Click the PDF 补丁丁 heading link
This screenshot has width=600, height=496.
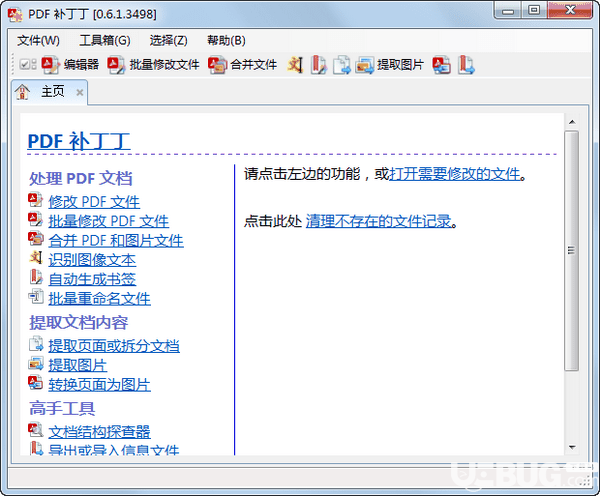(79, 141)
